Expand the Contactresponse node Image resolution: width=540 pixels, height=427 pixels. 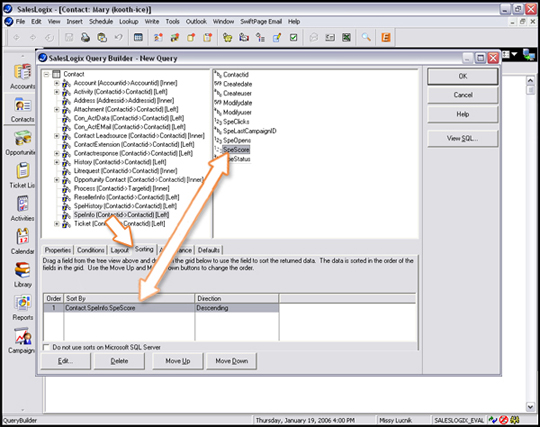tap(56, 153)
